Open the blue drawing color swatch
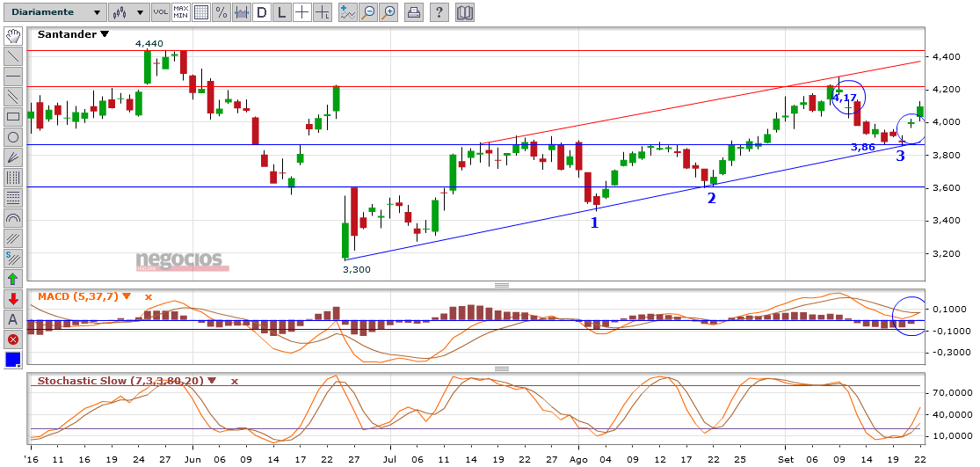The width and height of the screenshot is (980, 467). [x=13, y=360]
